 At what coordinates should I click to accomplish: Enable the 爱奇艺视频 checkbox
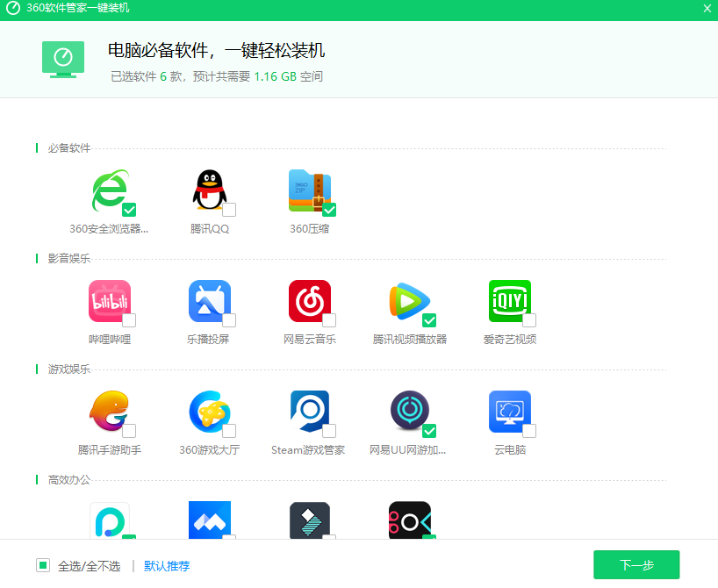click(529, 320)
